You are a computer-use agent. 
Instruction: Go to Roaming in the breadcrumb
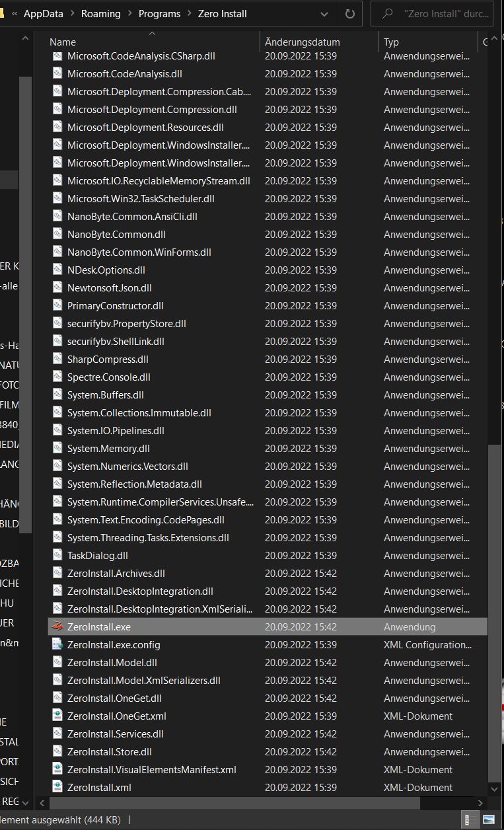101,13
